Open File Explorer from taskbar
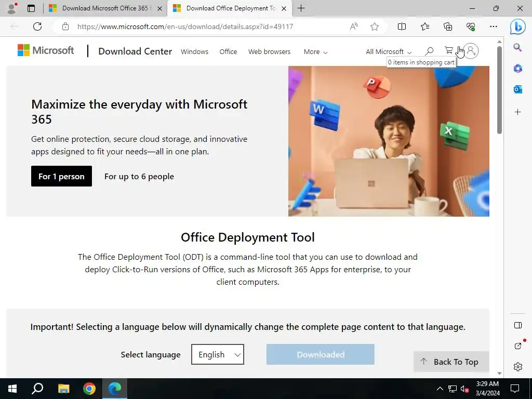Viewport: 532px width, 399px height. coord(63,389)
